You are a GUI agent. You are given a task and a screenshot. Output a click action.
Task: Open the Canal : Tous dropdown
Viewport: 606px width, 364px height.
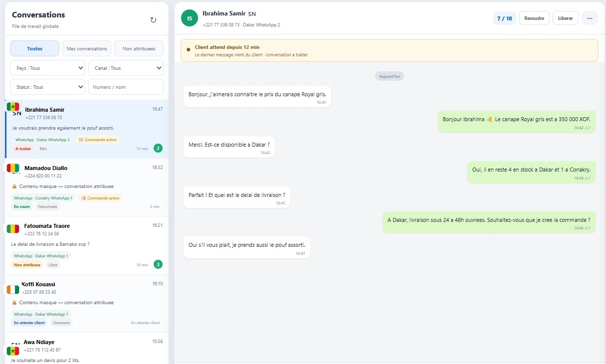126,68
